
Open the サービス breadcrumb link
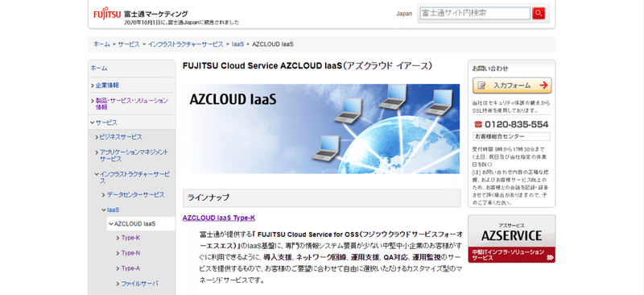pyautogui.click(x=129, y=44)
